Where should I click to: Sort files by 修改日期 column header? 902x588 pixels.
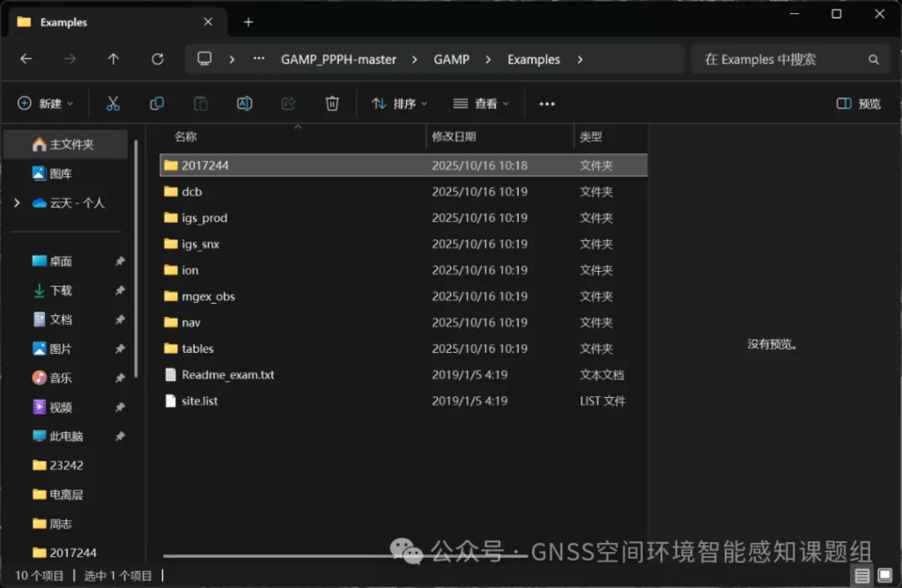pos(454,136)
